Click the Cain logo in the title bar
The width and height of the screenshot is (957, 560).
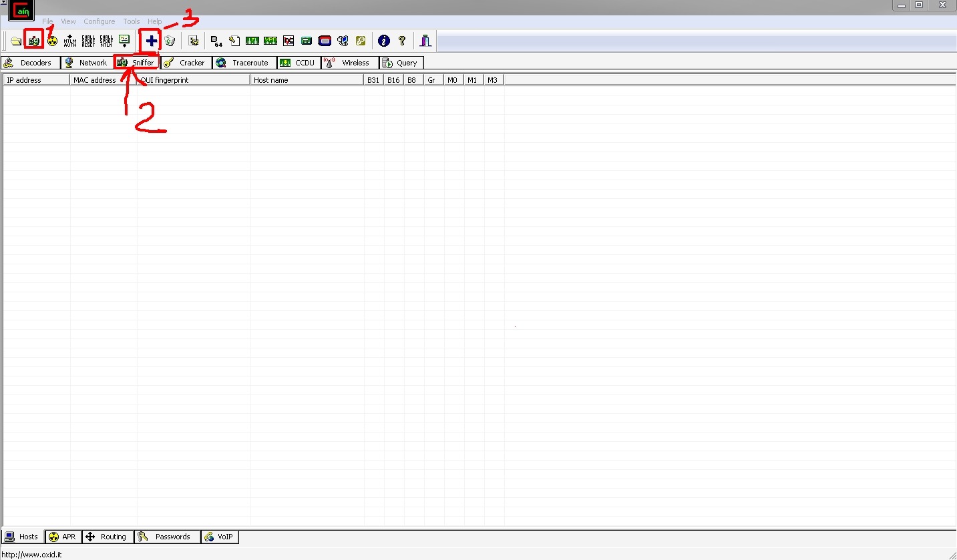pyautogui.click(x=21, y=11)
